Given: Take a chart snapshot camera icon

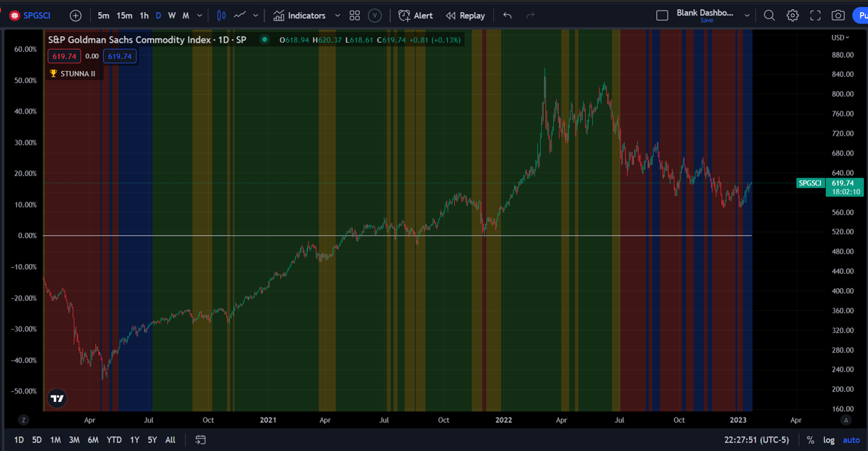Looking at the screenshot, I should point(838,16).
